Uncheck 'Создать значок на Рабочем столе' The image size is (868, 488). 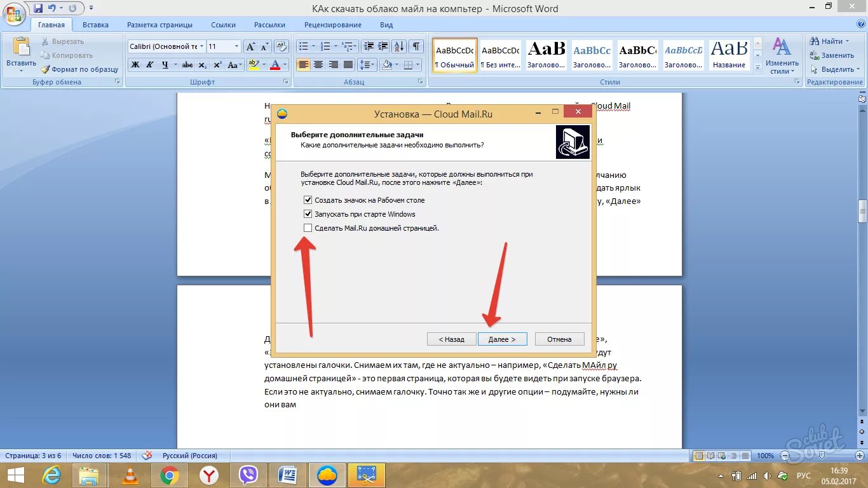coord(308,200)
